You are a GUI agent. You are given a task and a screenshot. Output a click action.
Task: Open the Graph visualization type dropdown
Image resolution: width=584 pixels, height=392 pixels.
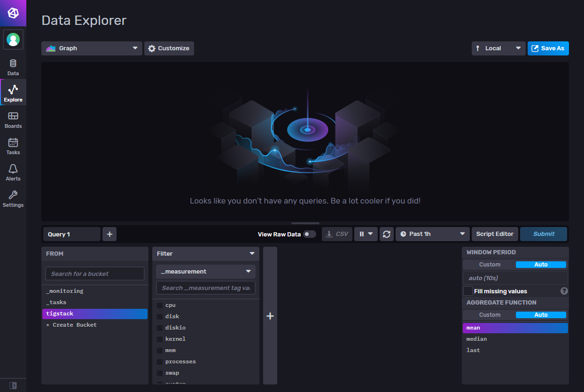pos(92,48)
